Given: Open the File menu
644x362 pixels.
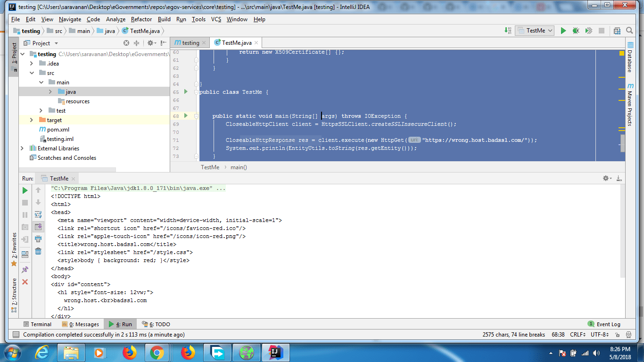Looking at the screenshot, I should click(16, 19).
